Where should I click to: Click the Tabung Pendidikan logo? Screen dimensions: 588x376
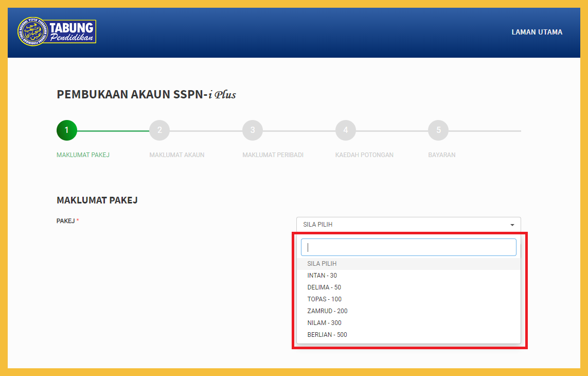point(56,31)
